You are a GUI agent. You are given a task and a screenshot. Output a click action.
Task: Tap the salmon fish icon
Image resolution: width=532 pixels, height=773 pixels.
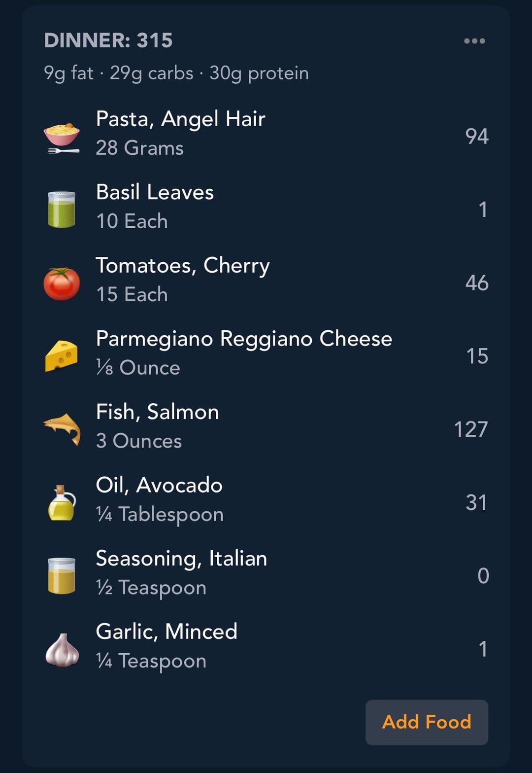[62, 428]
